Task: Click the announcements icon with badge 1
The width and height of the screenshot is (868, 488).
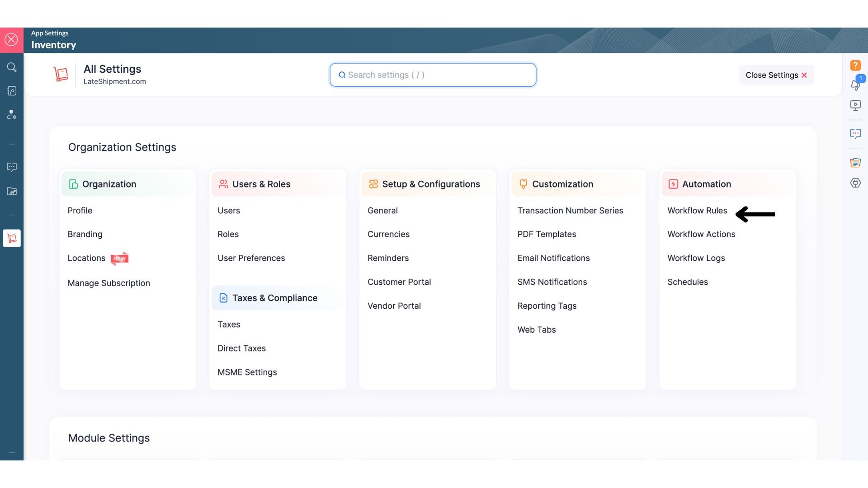Action: coord(855,84)
